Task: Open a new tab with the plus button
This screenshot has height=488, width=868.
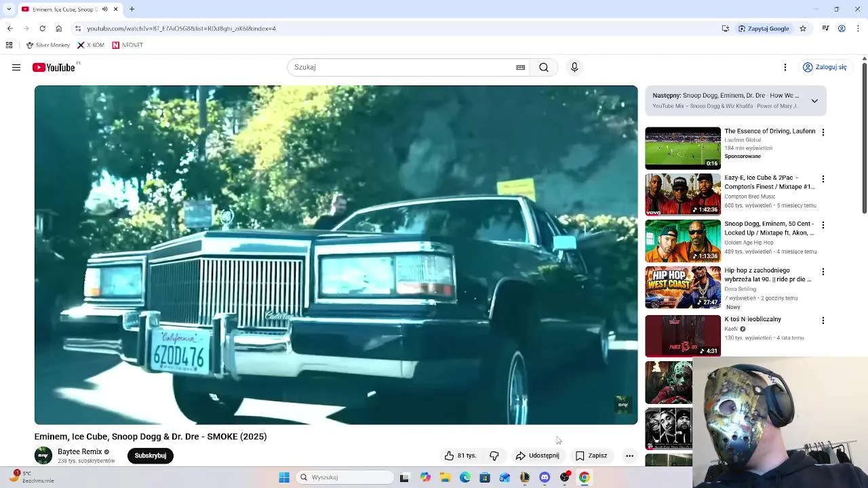Action: tap(132, 9)
